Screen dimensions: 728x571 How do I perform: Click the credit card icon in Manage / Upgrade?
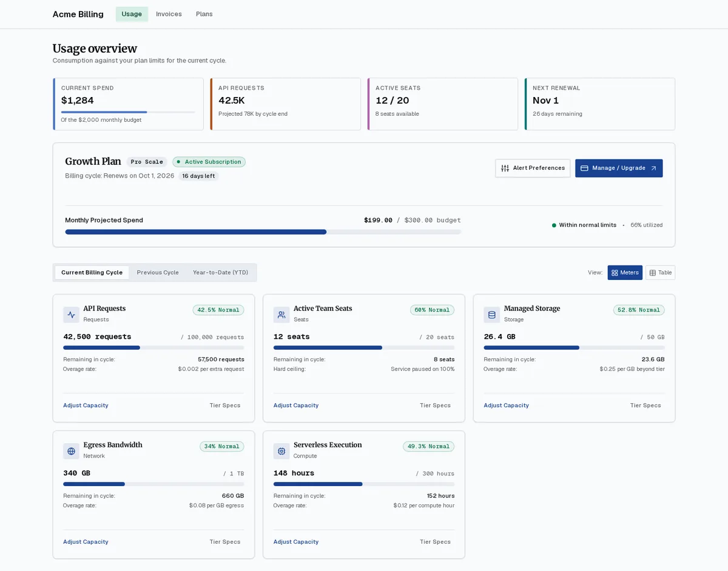584,168
